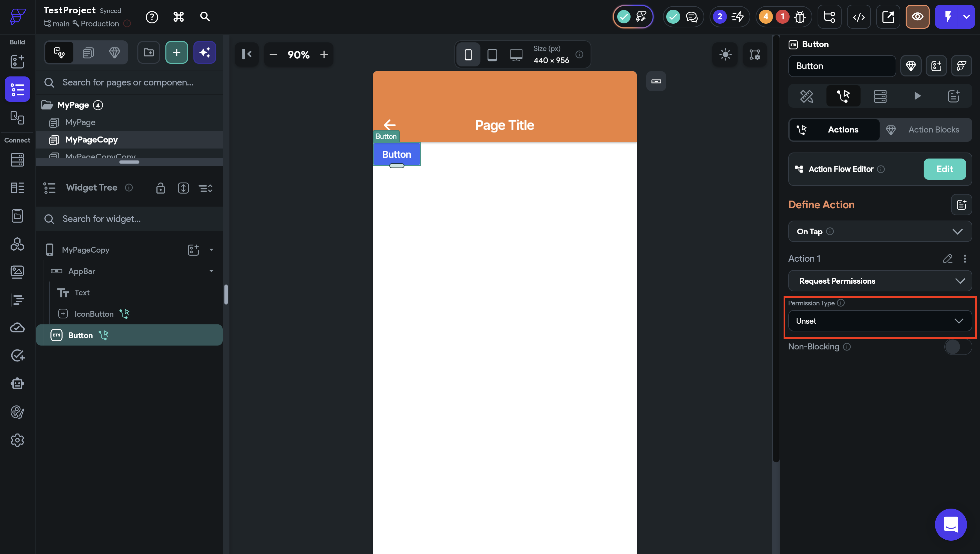The image size is (980, 554).
Task: Open the View Code icon
Action: (859, 17)
